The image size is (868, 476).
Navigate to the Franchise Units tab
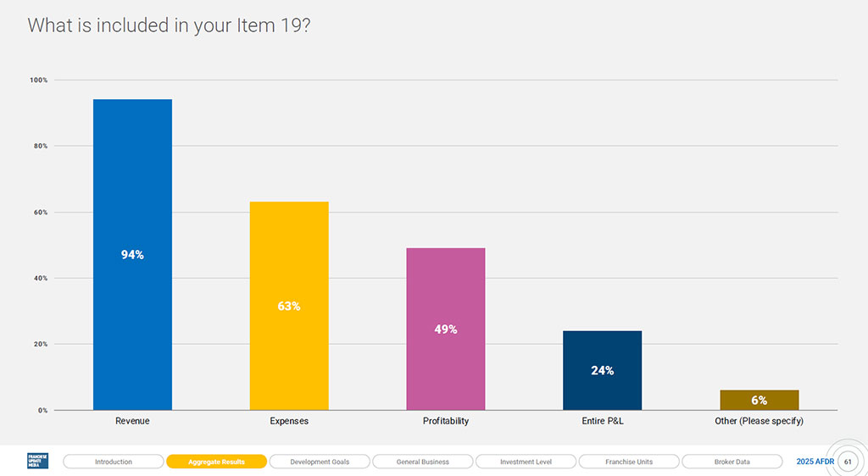(629, 462)
